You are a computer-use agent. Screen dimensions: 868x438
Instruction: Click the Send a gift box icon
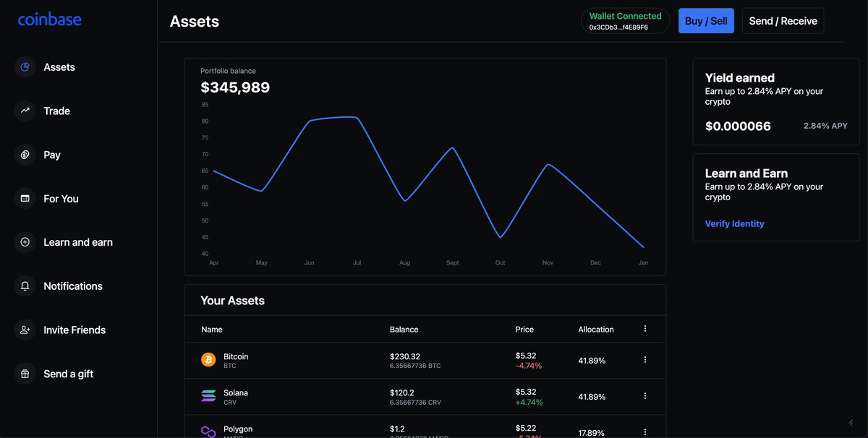(25, 374)
